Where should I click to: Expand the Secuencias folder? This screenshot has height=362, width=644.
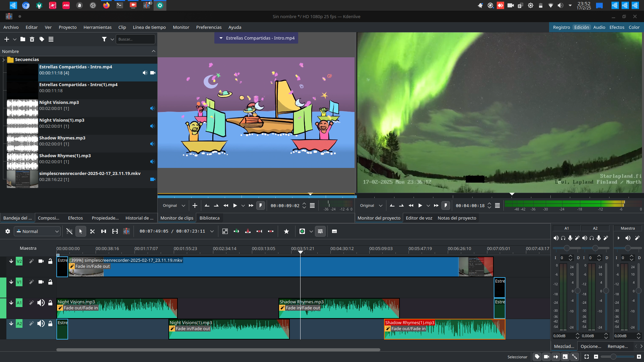coord(4,60)
